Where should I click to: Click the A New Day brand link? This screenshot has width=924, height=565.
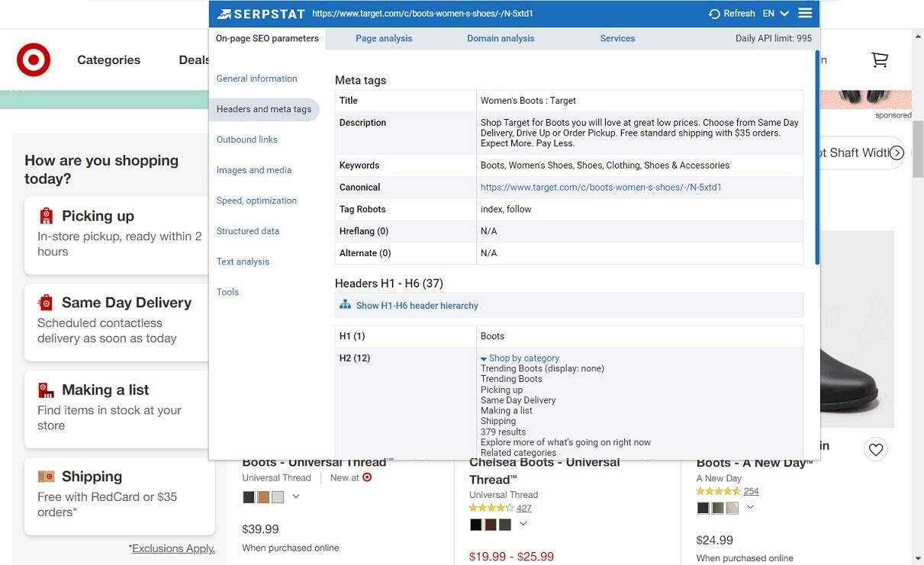719,478
